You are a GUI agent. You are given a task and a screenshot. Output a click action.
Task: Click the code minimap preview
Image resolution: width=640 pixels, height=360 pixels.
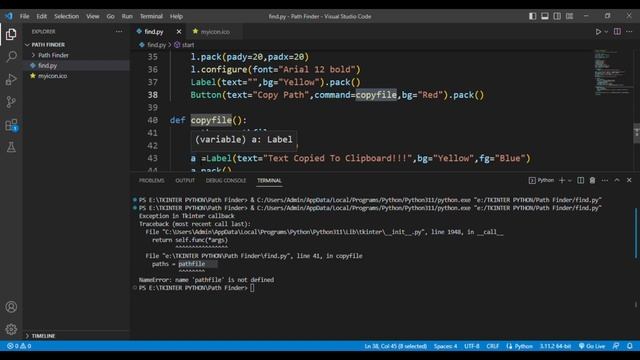612,73
